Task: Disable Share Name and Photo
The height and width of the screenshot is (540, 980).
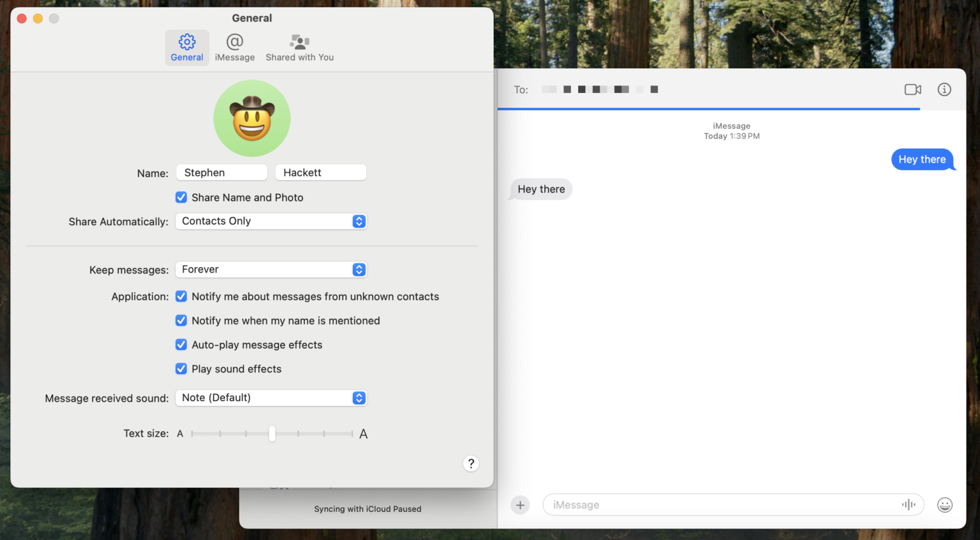Action: pyautogui.click(x=181, y=197)
